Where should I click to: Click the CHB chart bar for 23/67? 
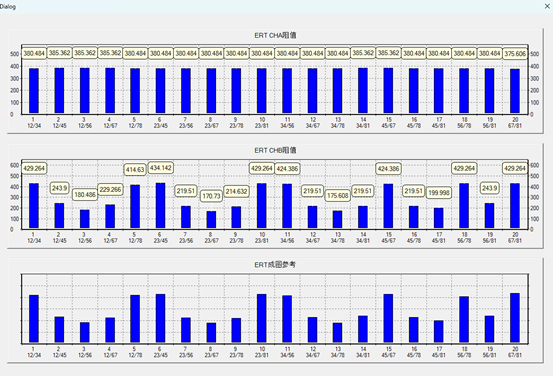point(211,220)
